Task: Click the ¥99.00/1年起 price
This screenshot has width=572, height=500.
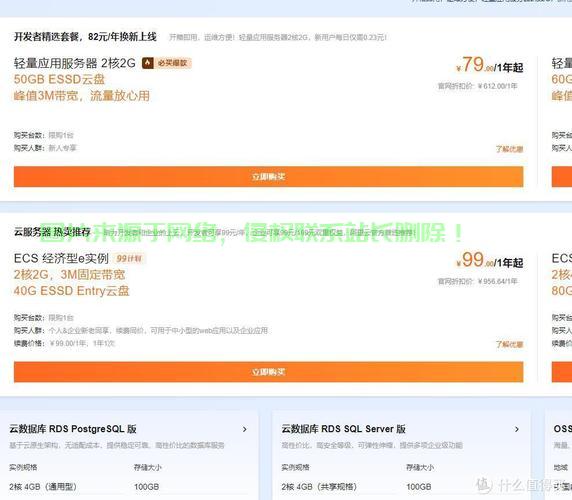Action: (x=490, y=260)
